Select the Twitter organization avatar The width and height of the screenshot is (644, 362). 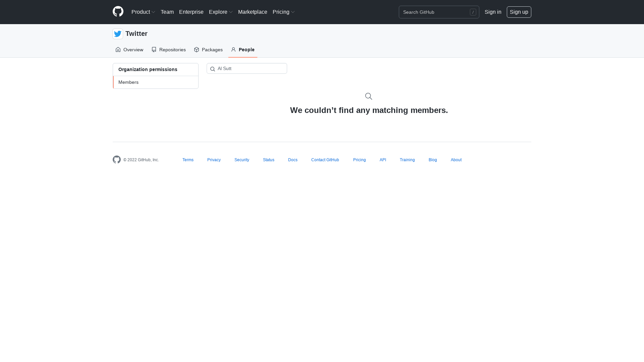117,34
